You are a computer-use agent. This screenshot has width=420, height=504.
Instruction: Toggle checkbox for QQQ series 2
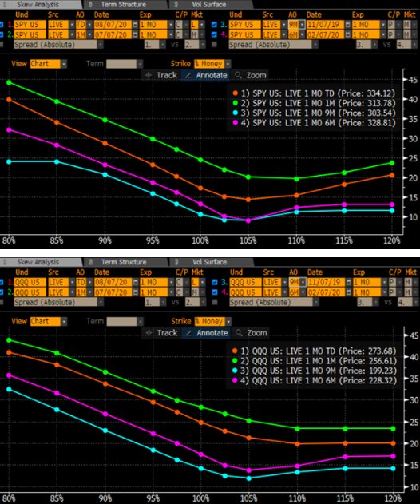2,292
